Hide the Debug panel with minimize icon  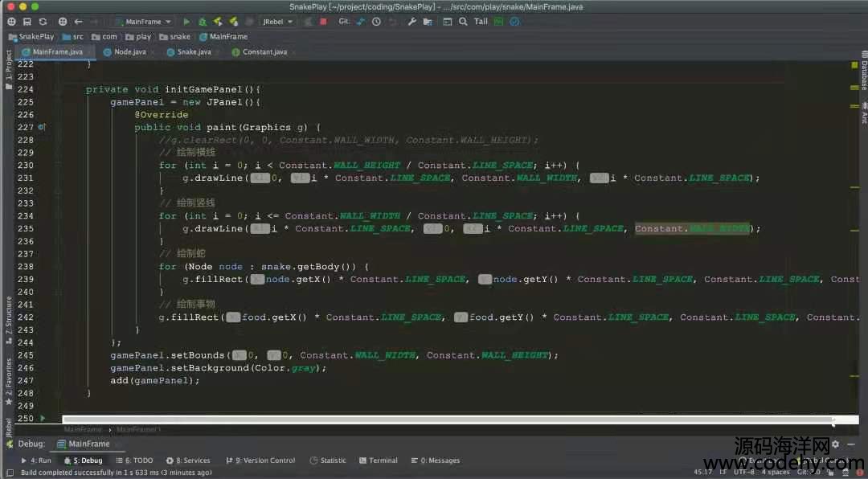coord(851,444)
